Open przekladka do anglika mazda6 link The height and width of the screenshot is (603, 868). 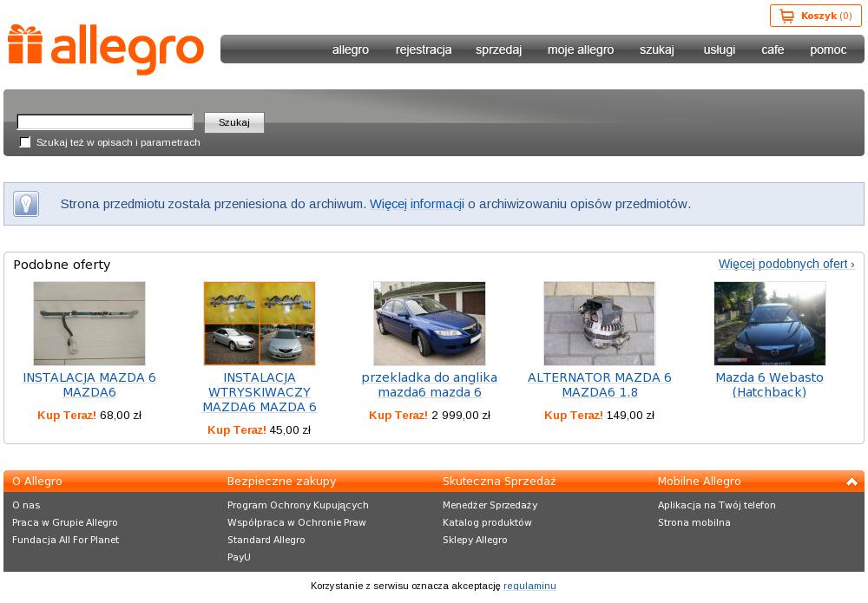pos(430,385)
